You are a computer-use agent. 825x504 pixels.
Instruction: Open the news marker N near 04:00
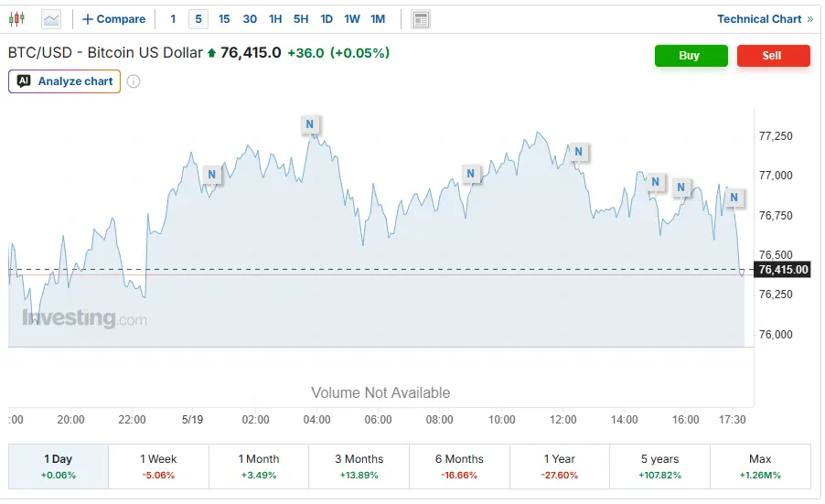pos(309,124)
